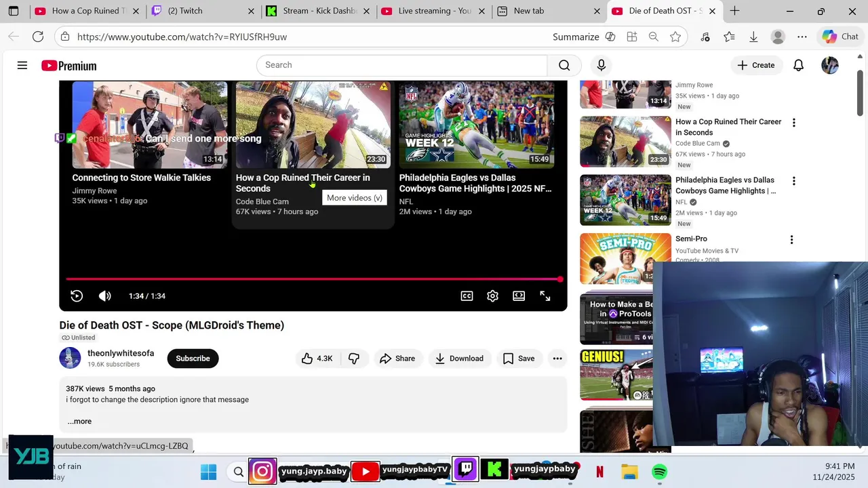Open extensions icon in address bar
The height and width of the screenshot is (488, 868).
pos(632,37)
